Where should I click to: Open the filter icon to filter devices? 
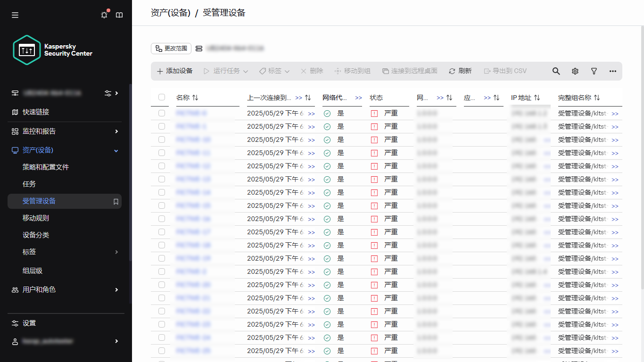[x=594, y=71]
